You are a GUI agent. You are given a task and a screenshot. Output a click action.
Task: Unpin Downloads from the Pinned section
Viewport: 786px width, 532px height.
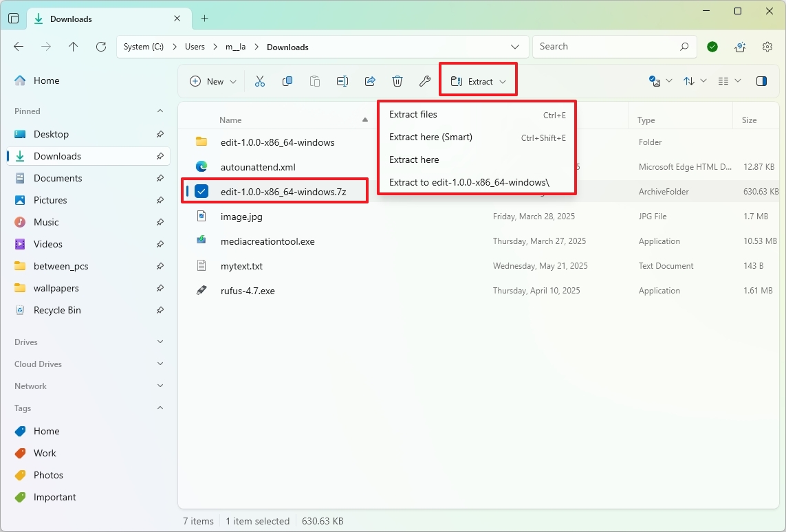coord(160,156)
